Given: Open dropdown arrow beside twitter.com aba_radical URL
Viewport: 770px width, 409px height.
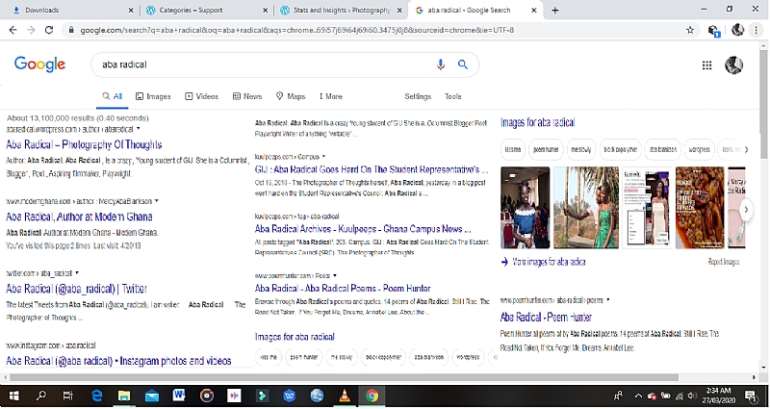Looking at the screenshot, I should (77, 273).
